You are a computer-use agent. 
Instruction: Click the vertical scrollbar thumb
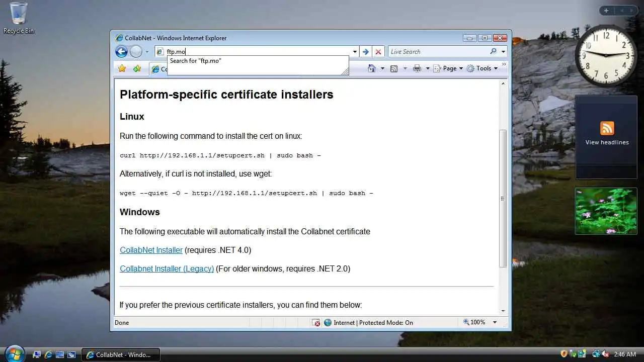[503, 198]
